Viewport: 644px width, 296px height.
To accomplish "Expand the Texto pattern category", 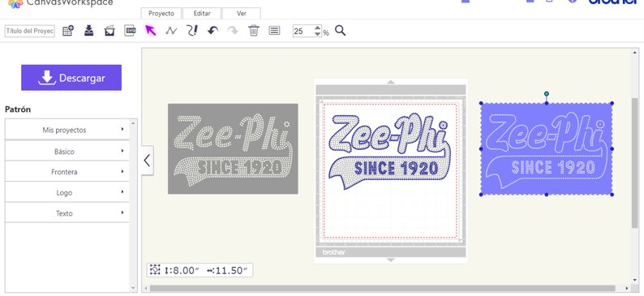I will pos(67,213).
